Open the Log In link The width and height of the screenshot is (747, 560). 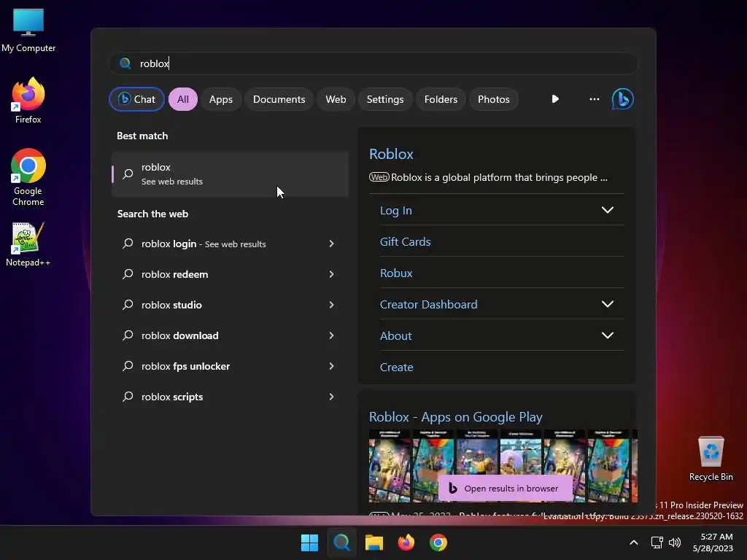pyautogui.click(x=396, y=211)
